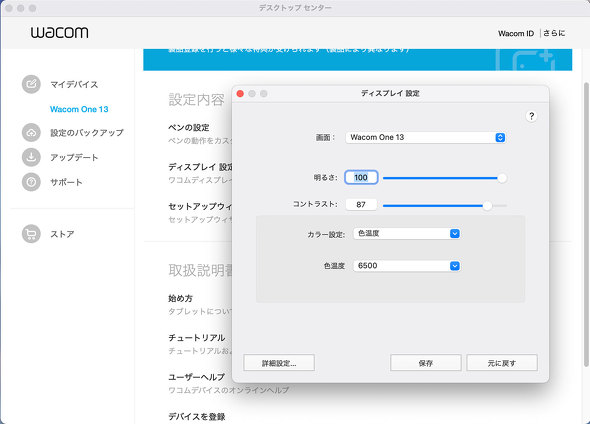This screenshot has height=424, width=590.
Task: Open the 色温度 6500 dropdown
Action: tap(406, 266)
